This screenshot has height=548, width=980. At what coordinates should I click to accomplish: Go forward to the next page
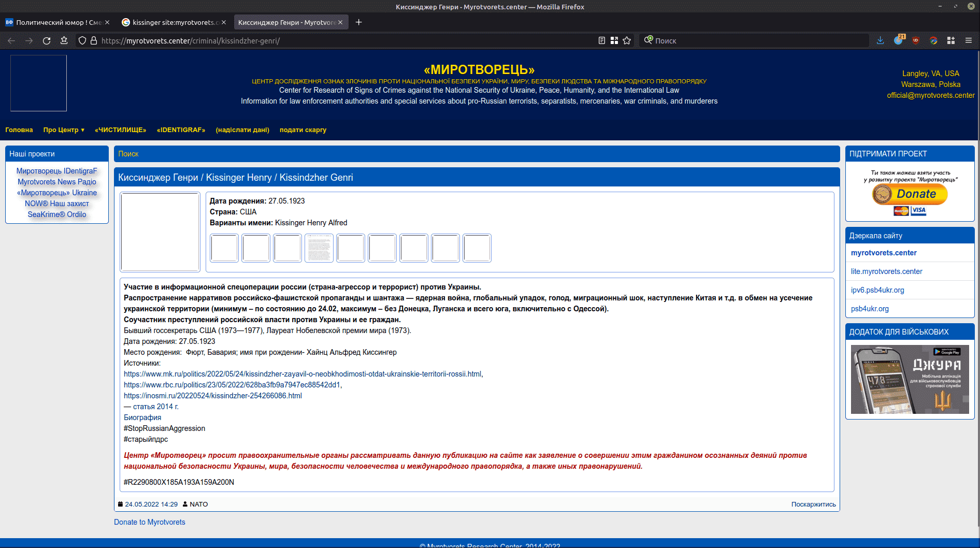click(x=29, y=40)
